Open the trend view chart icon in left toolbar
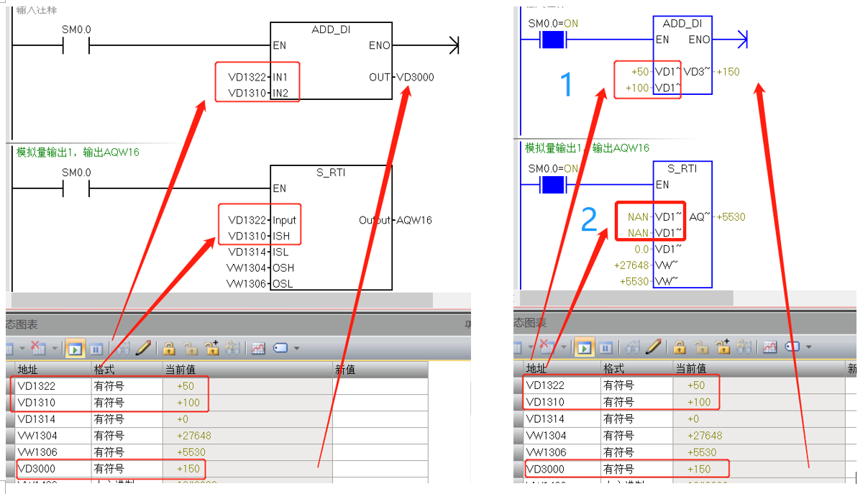The image size is (868, 494). point(258,349)
